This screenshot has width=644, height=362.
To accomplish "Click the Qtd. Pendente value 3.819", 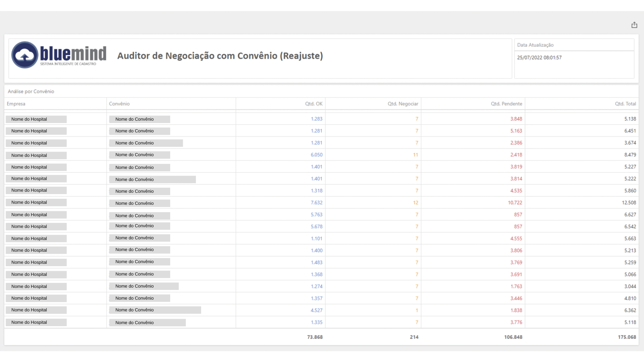I will coord(516,167).
